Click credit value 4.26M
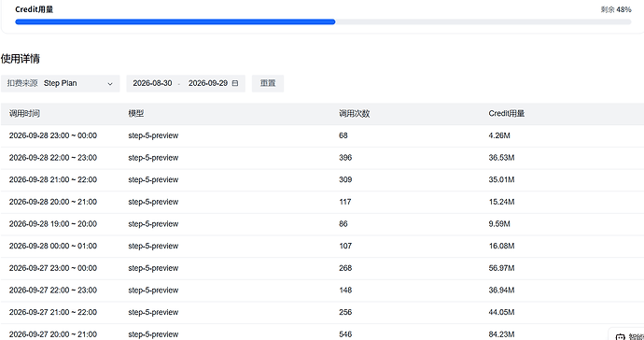644x340 pixels. click(x=499, y=135)
